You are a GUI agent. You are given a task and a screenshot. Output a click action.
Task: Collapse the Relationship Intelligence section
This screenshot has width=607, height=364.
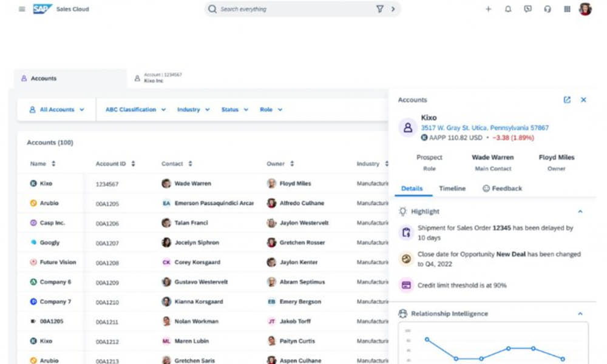(580, 313)
